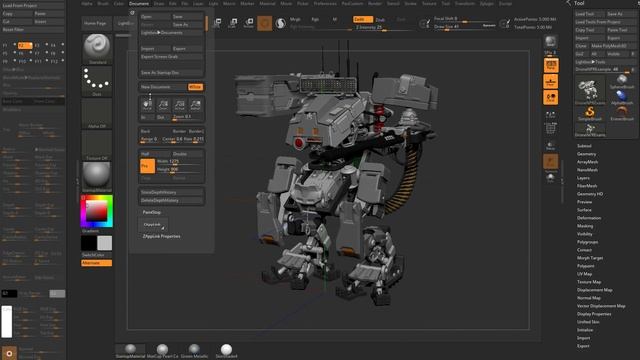The width and height of the screenshot is (640, 360).
Task: Click the document Width field
Action: pos(179,162)
